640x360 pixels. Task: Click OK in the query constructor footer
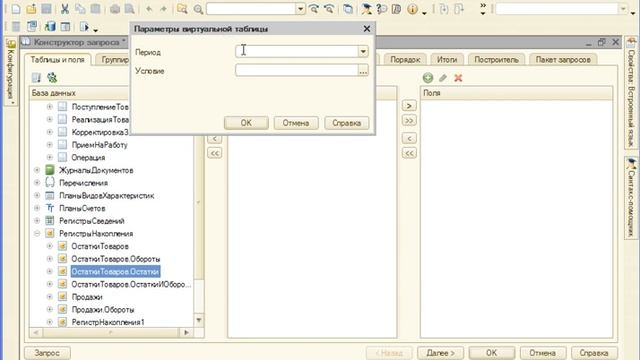[x=492, y=353]
